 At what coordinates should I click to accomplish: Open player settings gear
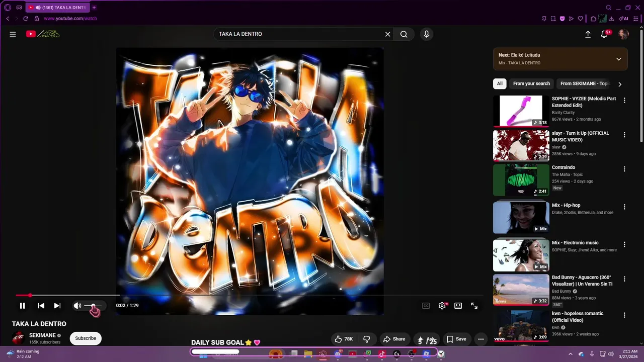click(x=442, y=306)
